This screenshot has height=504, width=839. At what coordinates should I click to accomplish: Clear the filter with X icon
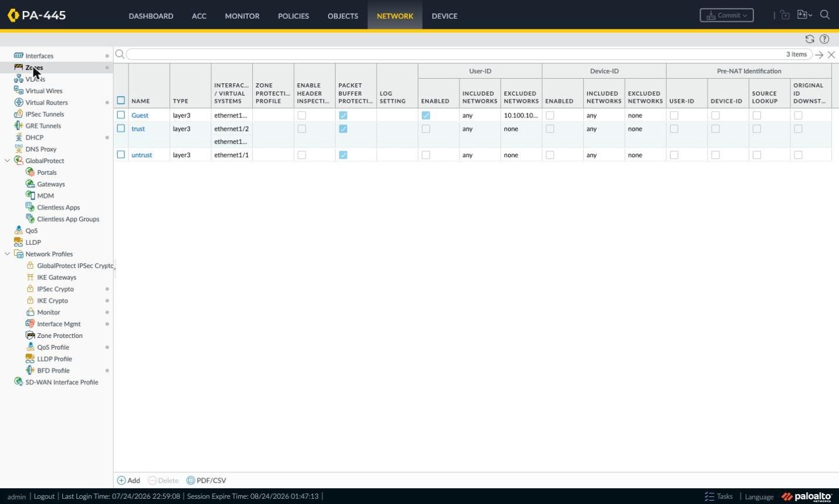click(831, 55)
